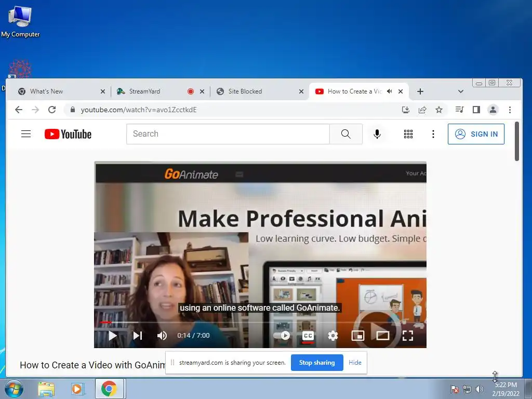The height and width of the screenshot is (399, 532).
Task: Click the SIGN IN button
Action: 476,134
